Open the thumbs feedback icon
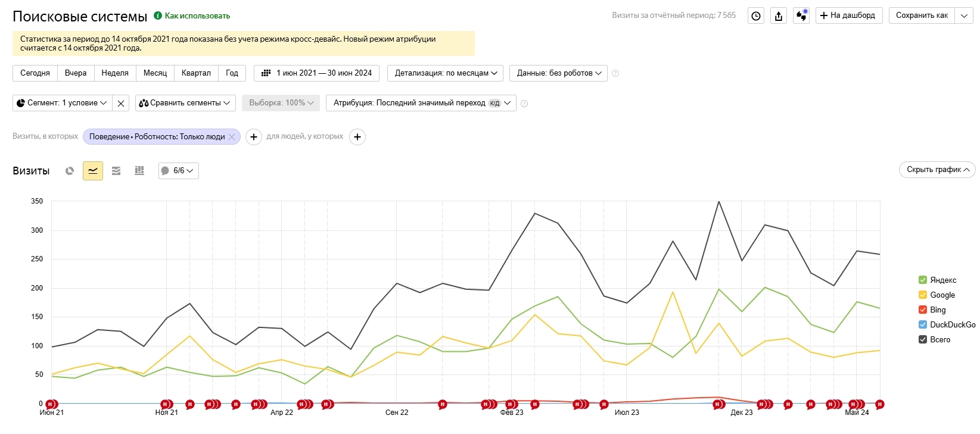The width and height of the screenshot is (980, 434). click(x=801, y=16)
